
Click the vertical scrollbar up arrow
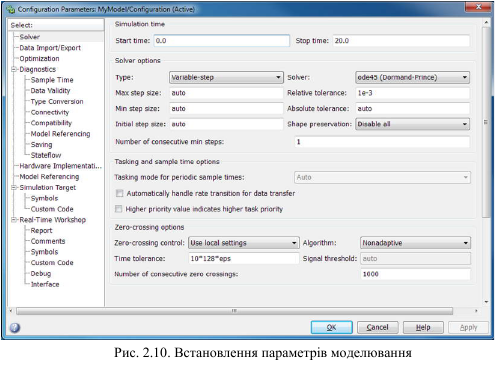486,22
